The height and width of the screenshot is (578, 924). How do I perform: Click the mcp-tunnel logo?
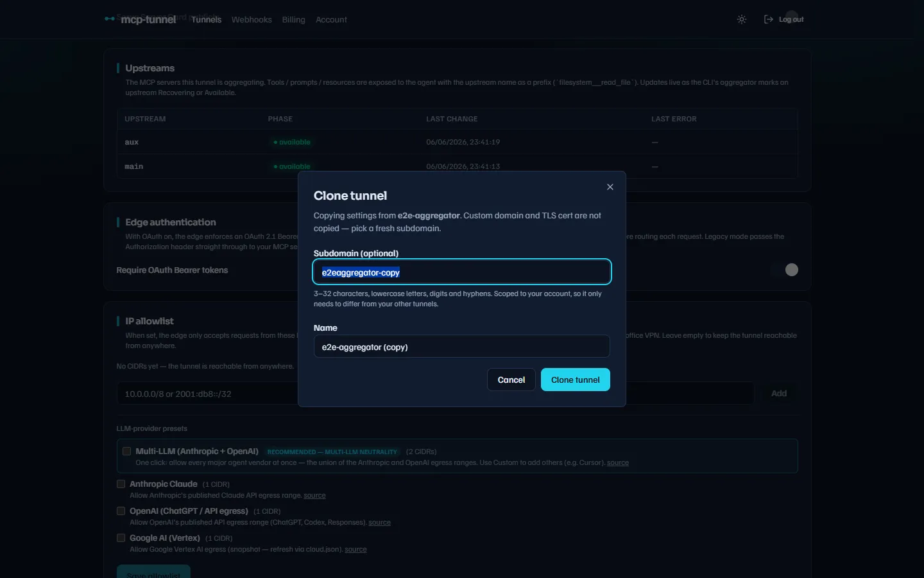coord(141,19)
